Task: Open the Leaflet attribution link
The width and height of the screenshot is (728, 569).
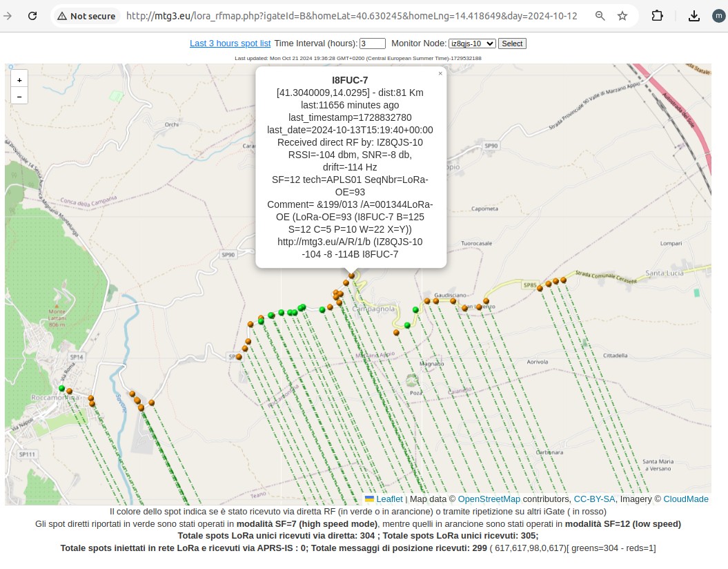Action: [389, 499]
